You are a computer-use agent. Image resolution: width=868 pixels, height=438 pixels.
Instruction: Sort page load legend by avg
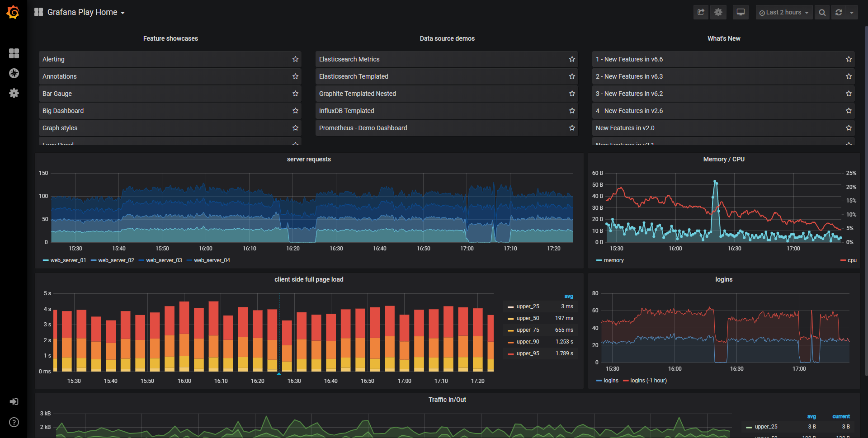(x=569, y=297)
